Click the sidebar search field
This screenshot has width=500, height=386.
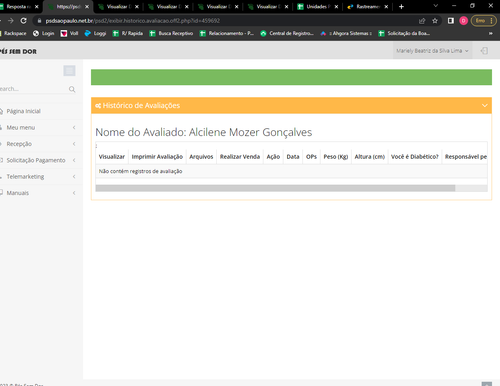click(33, 89)
